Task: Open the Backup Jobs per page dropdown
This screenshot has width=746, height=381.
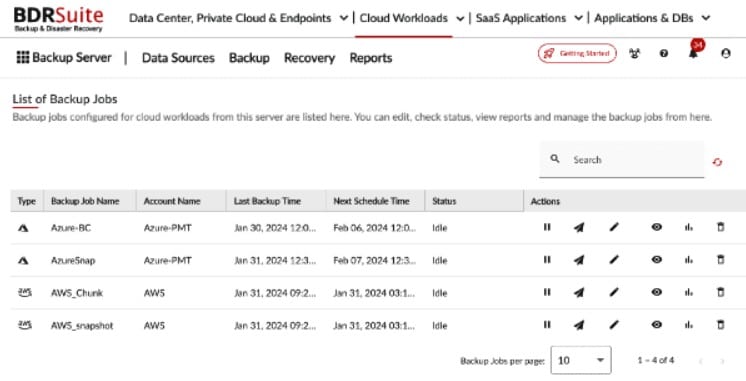Action: tap(580, 360)
